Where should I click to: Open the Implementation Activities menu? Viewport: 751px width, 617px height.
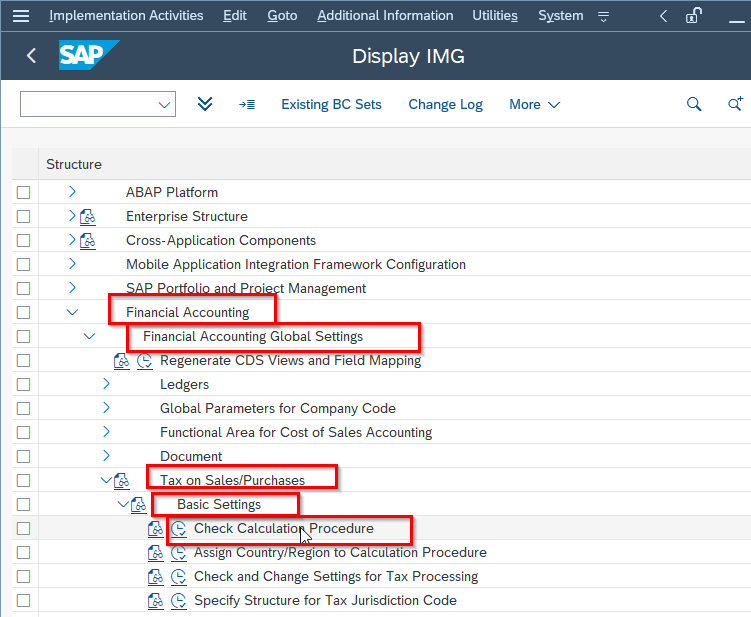126,16
